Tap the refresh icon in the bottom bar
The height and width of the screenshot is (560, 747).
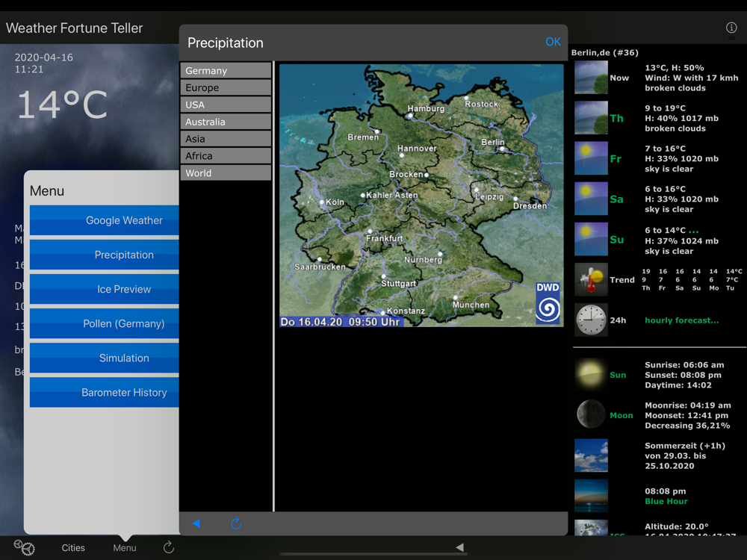pyautogui.click(x=169, y=547)
